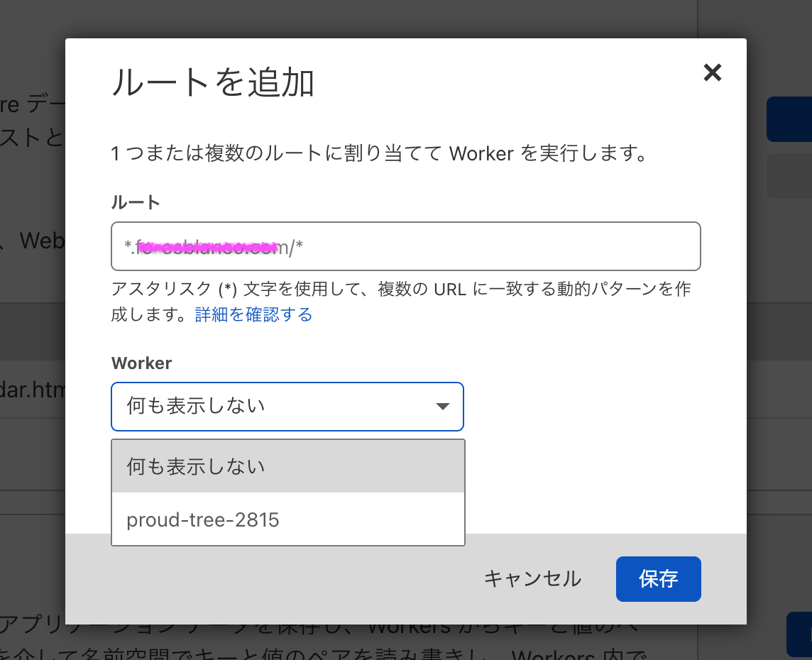The height and width of the screenshot is (660, 812).
Task: Click the Worker dropdown arrow
Action: tap(442, 407)
